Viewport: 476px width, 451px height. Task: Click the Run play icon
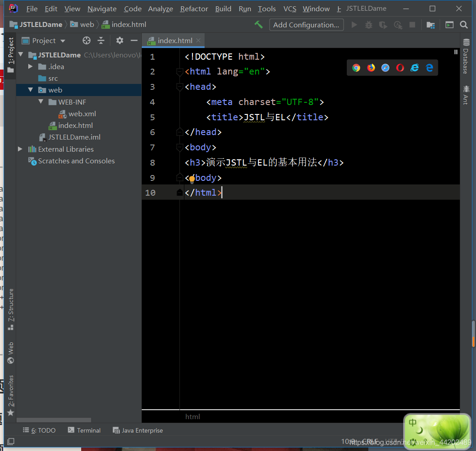(354, 25)
